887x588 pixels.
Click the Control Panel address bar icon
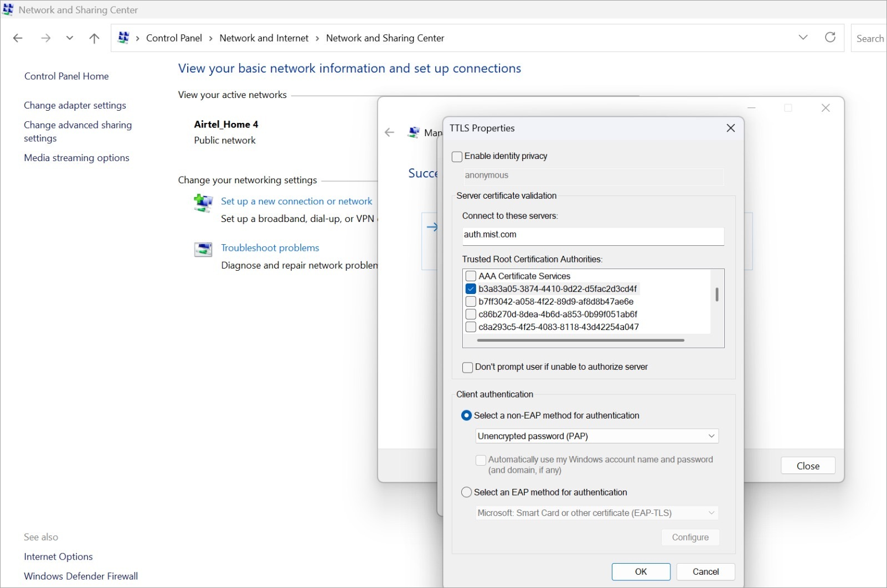tap(123, 38)
